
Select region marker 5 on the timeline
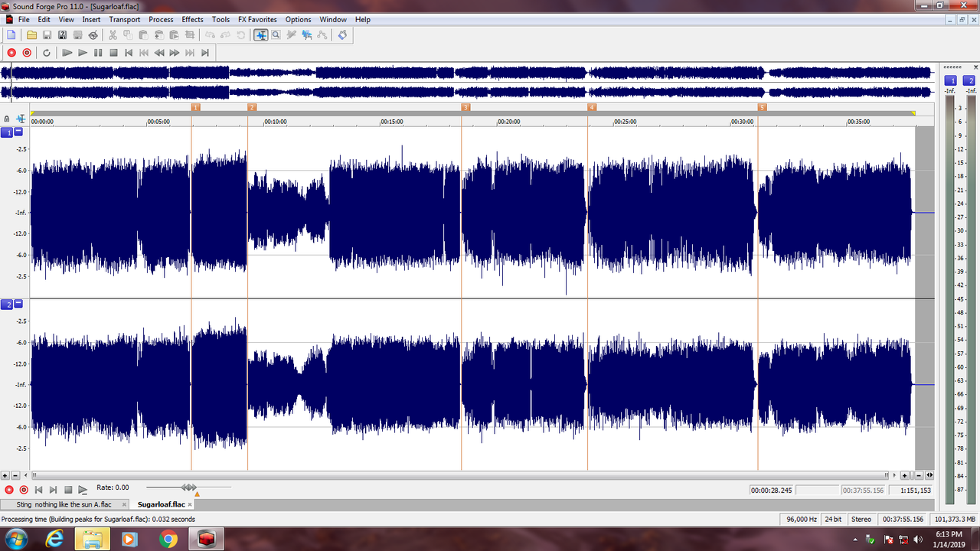click(x=762, y=107)
